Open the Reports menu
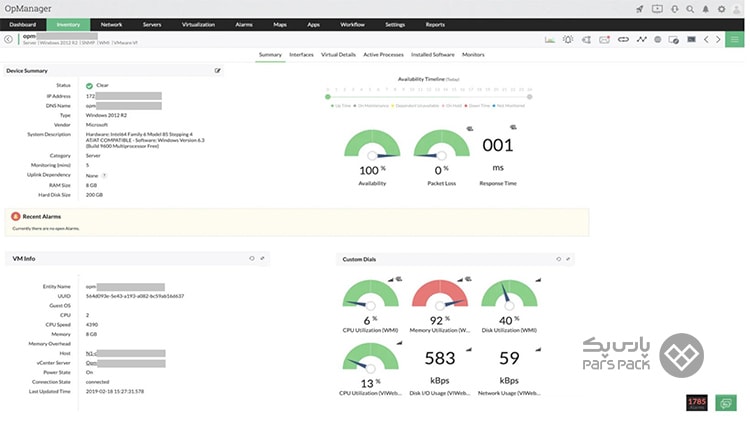 [x=435, y=24]
